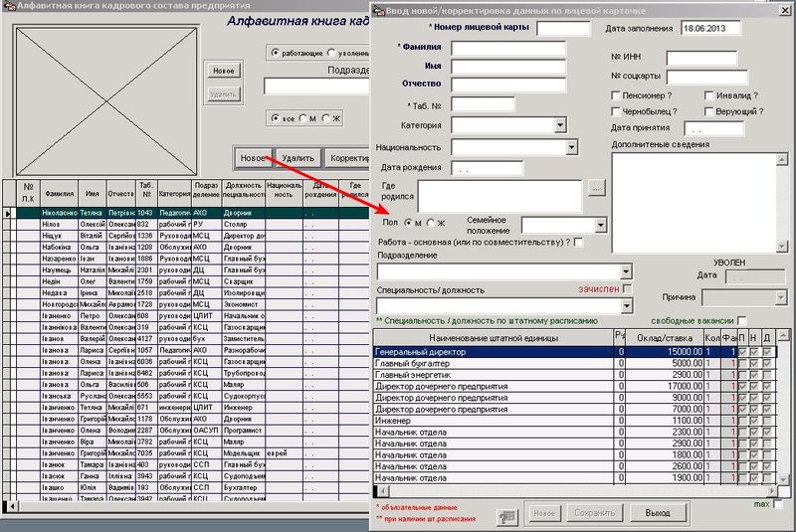Expand the Специальность/должность dropdown

coord(626,305)
